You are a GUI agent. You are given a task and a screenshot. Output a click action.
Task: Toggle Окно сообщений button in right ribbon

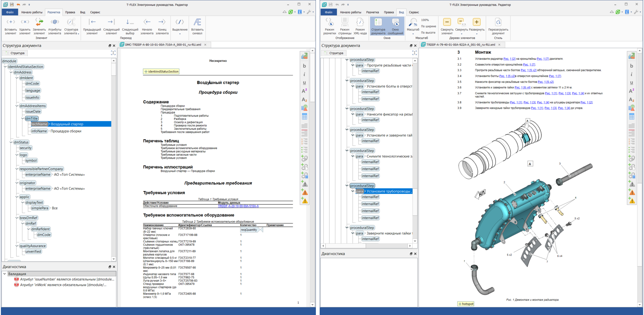click(395, 26)
